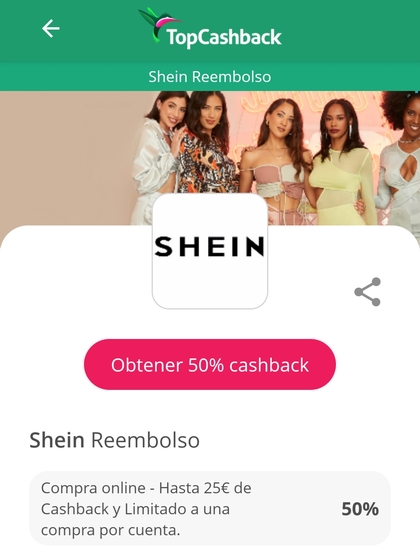The image size is (420, 557).
Task: Open the SHEIN logo tile
Action: 210,251
